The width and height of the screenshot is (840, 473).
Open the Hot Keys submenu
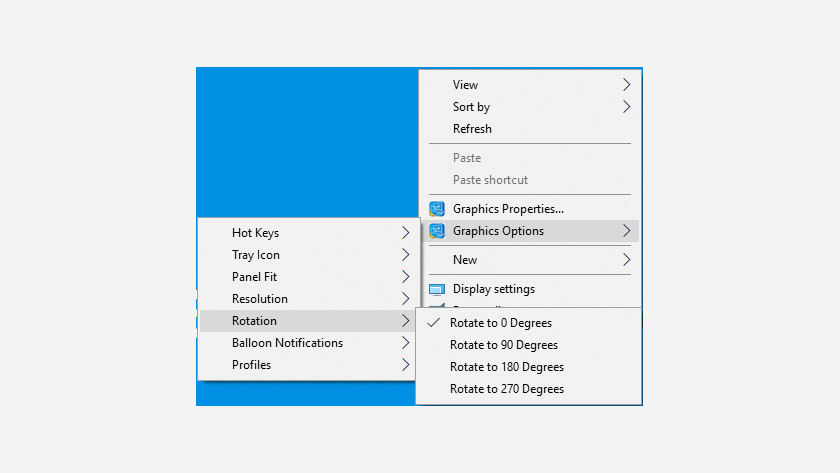(255, 233)
